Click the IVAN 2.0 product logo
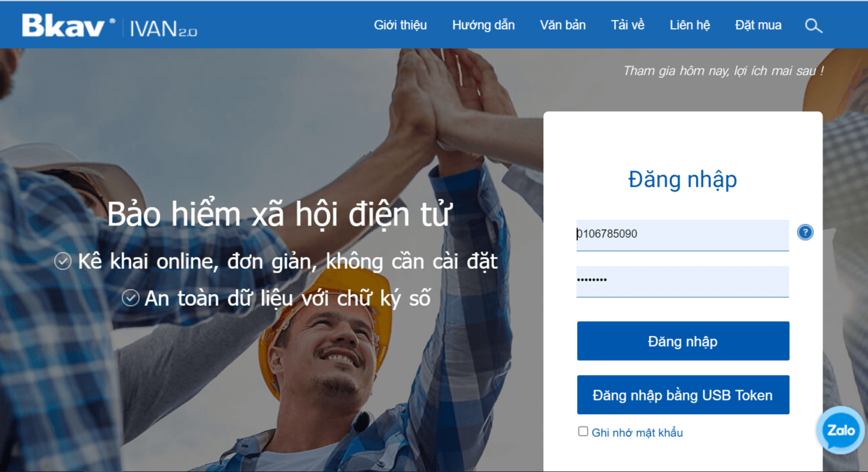The image size is (868, 472). pos(163,28)
